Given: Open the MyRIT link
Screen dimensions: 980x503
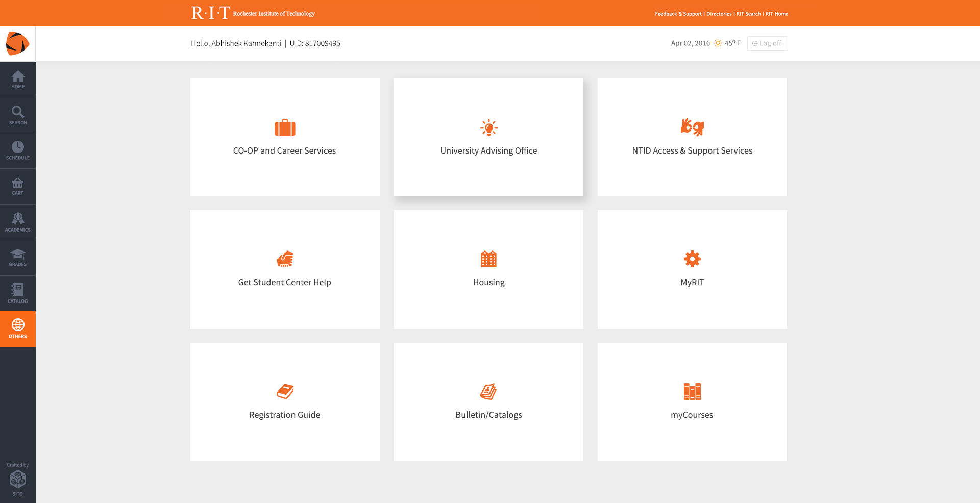Looking at the screenshot, I should 692,283.
